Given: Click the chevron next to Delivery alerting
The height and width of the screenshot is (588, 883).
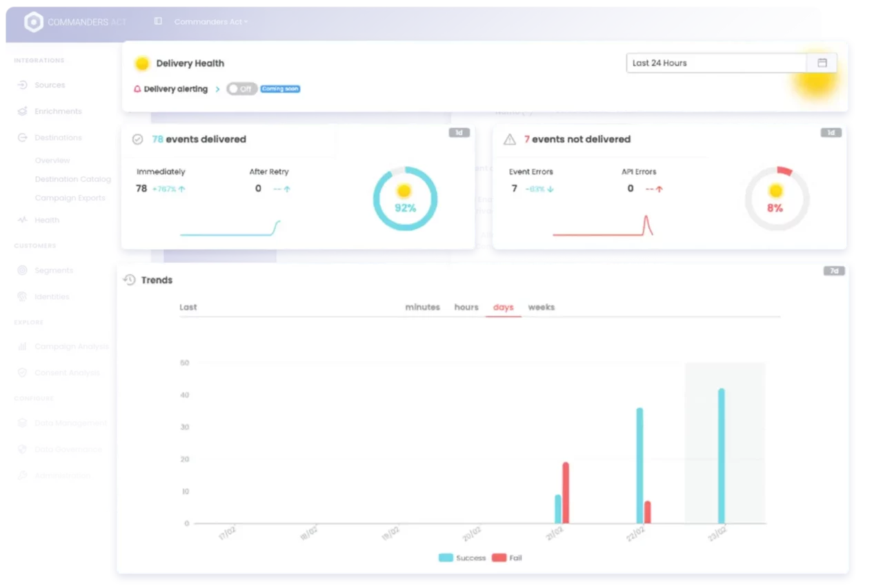Looking at the screenshot, I should [217, 89].
